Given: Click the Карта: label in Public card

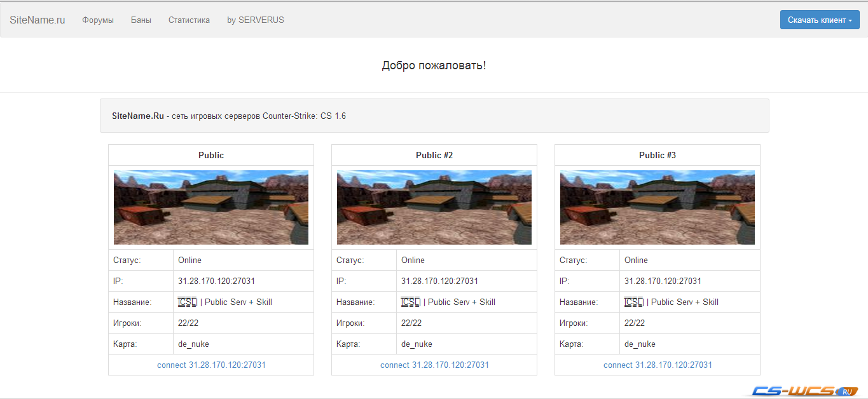Looking at the screenshot, I should click(125, 344).
